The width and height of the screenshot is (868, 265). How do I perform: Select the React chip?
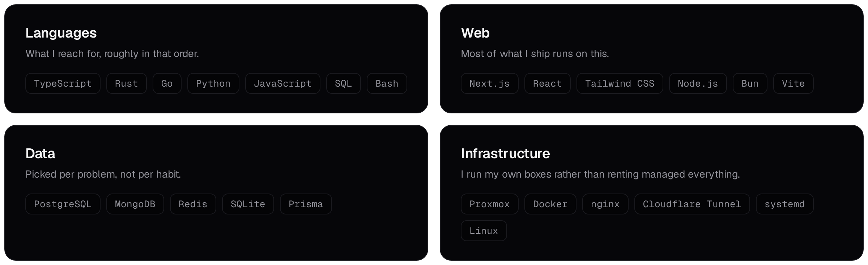pos(548,83)
